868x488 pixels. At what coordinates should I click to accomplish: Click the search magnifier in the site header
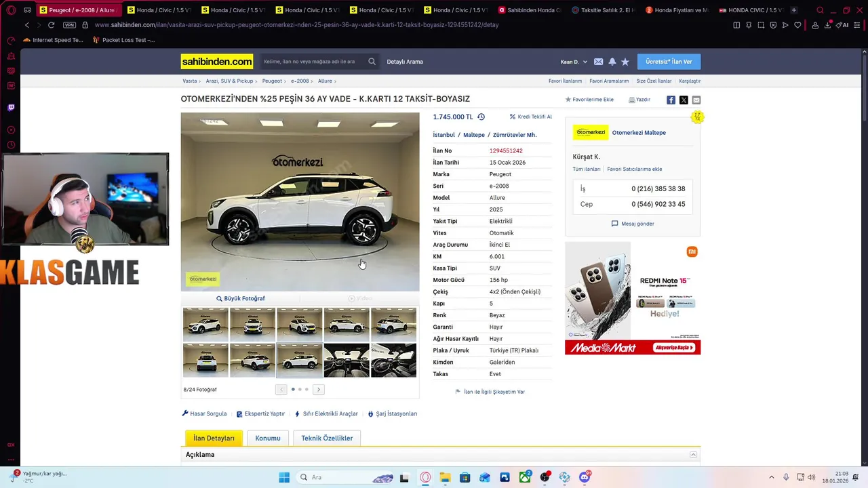(x=372, y=62)
